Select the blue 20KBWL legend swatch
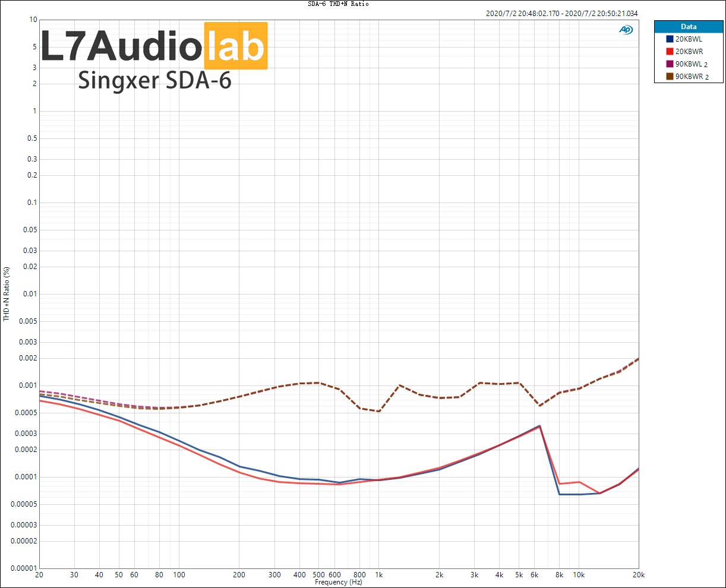726x588 pixels. pyautogui.click(x=670, y=39)
